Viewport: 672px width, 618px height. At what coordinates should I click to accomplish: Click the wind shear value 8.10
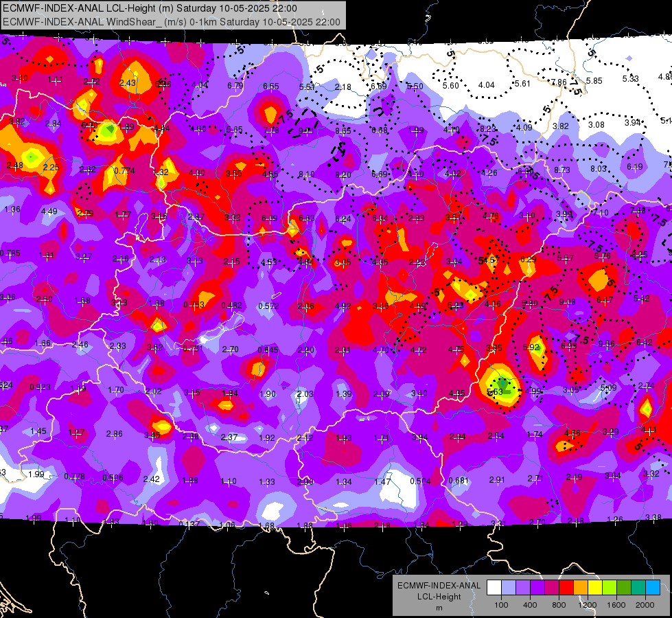click(x=307, y=174)
